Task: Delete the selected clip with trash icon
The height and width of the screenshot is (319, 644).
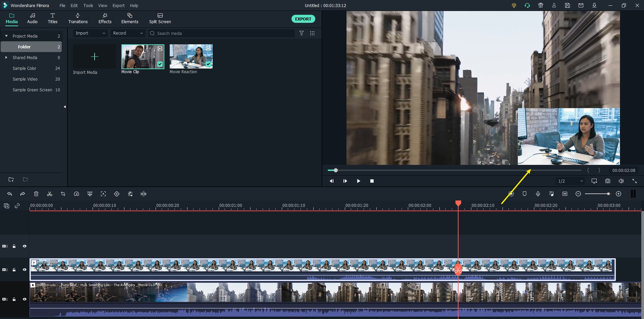Action: 36,194
